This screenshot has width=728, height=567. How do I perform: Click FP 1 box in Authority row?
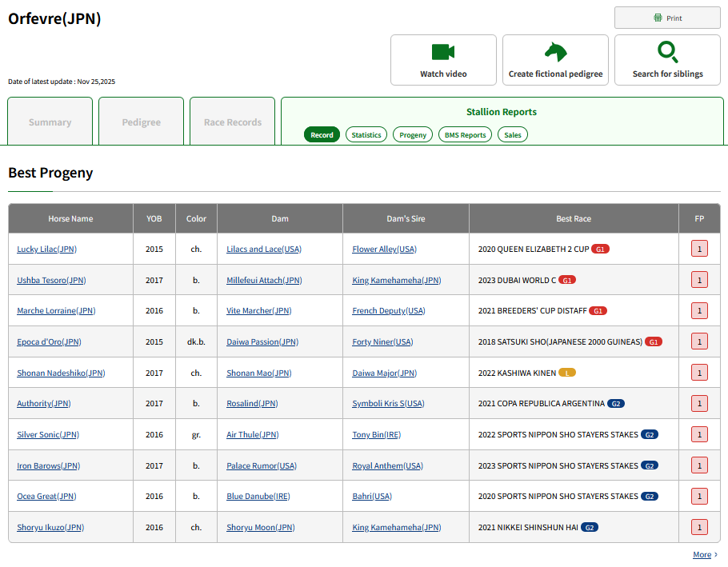pyautogui.click(x=699, y=404)
